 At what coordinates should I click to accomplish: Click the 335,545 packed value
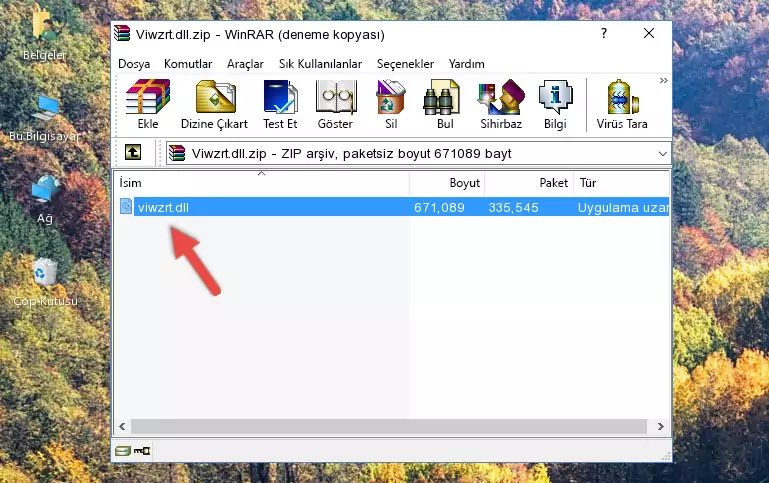click(513, 207)
